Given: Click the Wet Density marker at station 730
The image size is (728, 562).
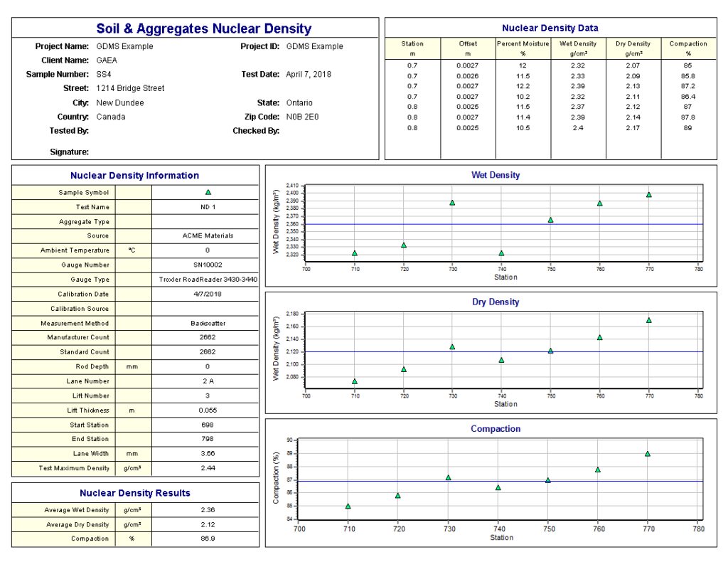Looking at the screenshot, I should [x=454, y=202].
